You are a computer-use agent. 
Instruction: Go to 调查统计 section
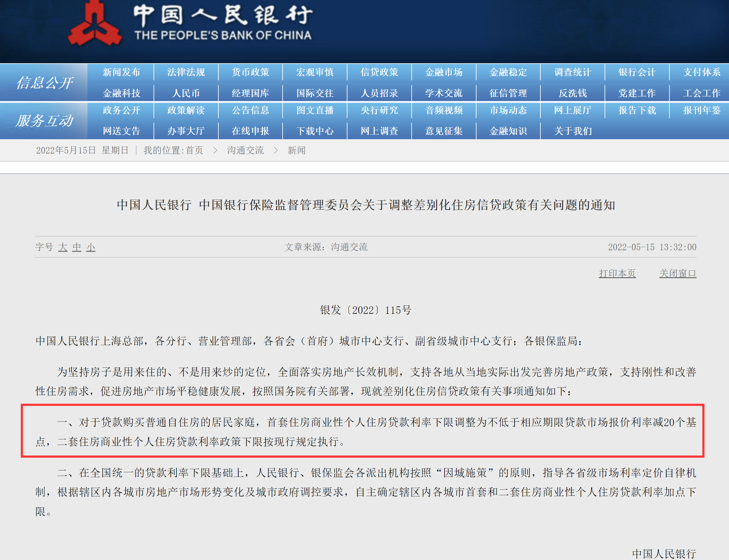pyautogui.click(x=572, y=72)
